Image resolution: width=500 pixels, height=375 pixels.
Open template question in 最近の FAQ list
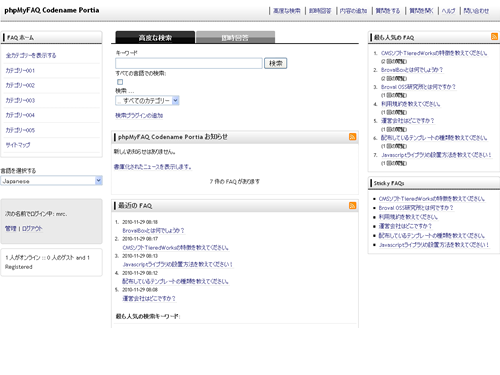(x=175, y=281)
